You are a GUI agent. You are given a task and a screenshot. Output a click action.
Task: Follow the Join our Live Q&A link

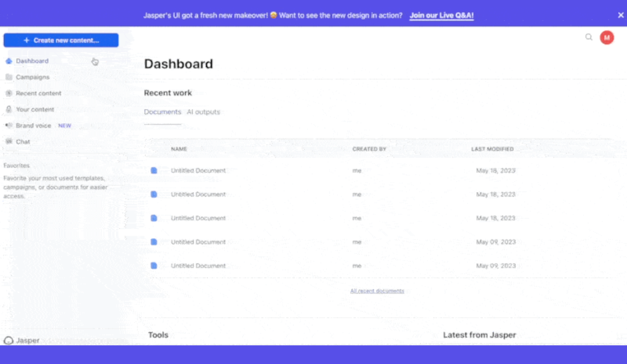click(x=441, y=15)
